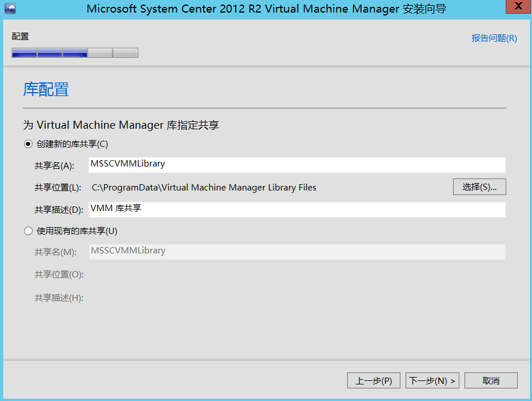Click the disabled 共享名(M) input field
The height and width of the screenshot is (401, 532).
pyautogui.click(x=297, y=252)
